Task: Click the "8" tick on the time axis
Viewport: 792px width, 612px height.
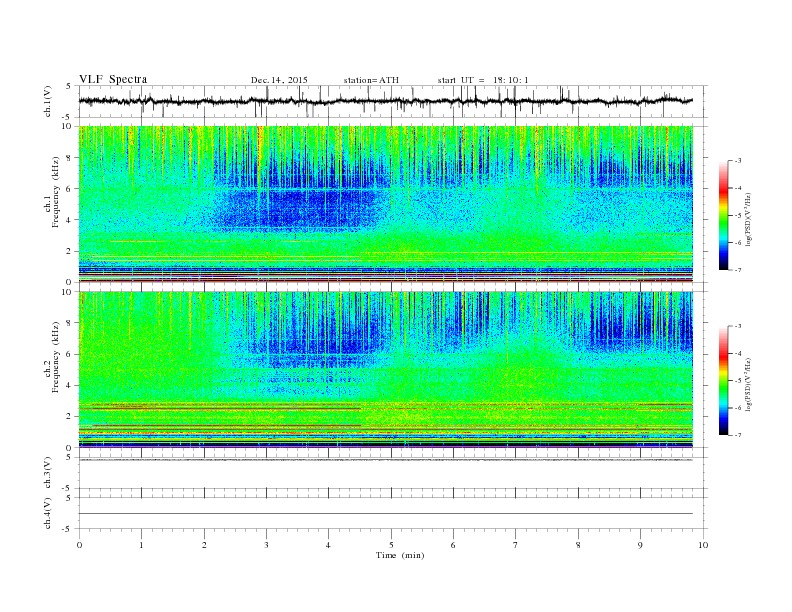Action: pos(578,545)
